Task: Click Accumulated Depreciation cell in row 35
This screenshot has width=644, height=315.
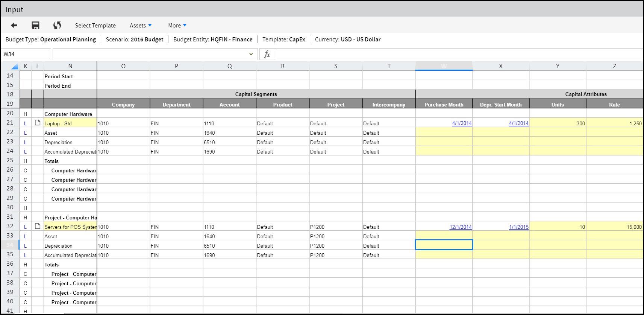Action: coord(70,255)
